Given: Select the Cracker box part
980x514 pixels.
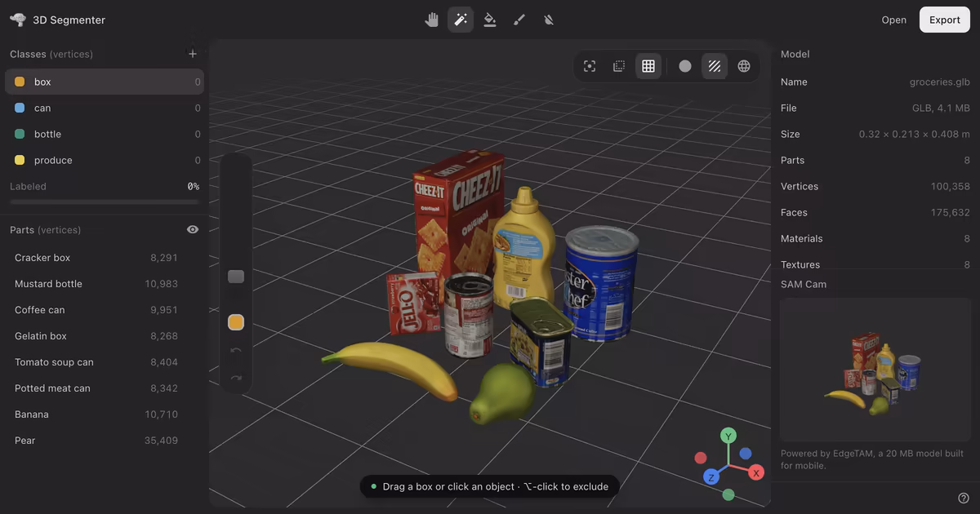Looking at the screenshot, I should 105,258.
